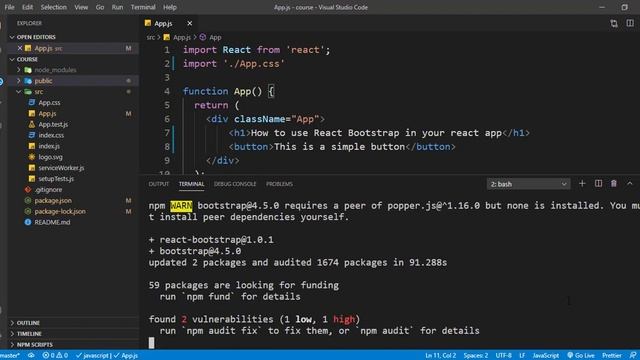Click errors and warnings count in status bar
This screenshot has height=360, width=640.
55,356
